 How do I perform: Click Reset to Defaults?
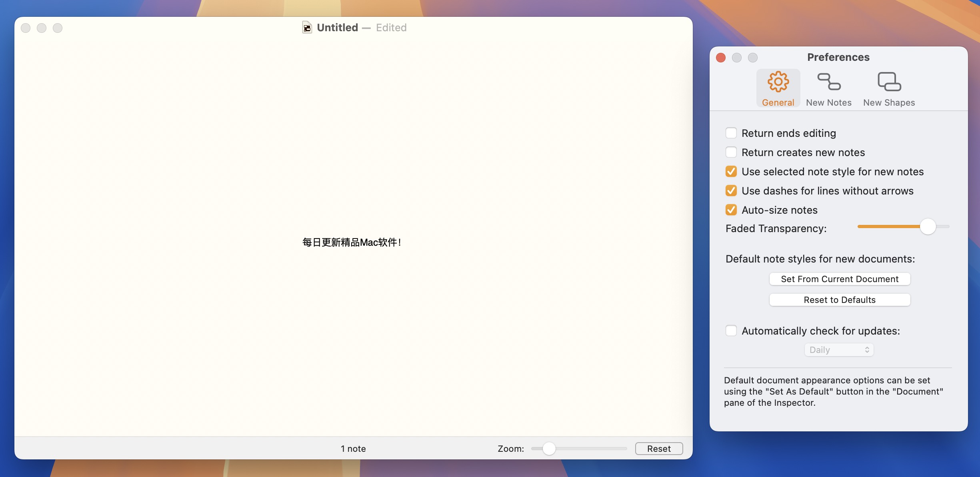(x=839, y=300)
